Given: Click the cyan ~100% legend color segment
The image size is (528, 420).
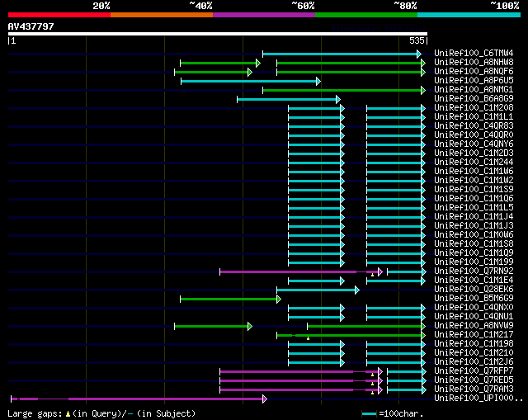Looking at the screenshot, I should pyautogui.click(x=469, y=15).
